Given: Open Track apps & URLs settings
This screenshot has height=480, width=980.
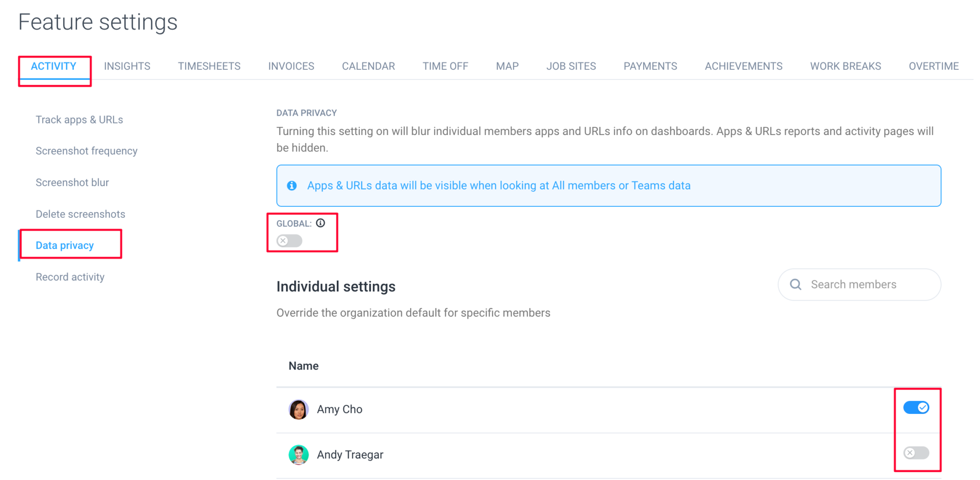Looking at the screenshot, I should point(79,120).
